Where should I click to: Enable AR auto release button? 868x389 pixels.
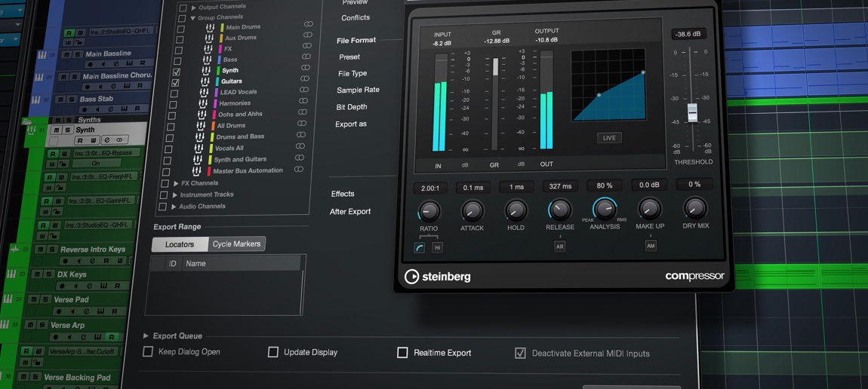tap(560, 247)
